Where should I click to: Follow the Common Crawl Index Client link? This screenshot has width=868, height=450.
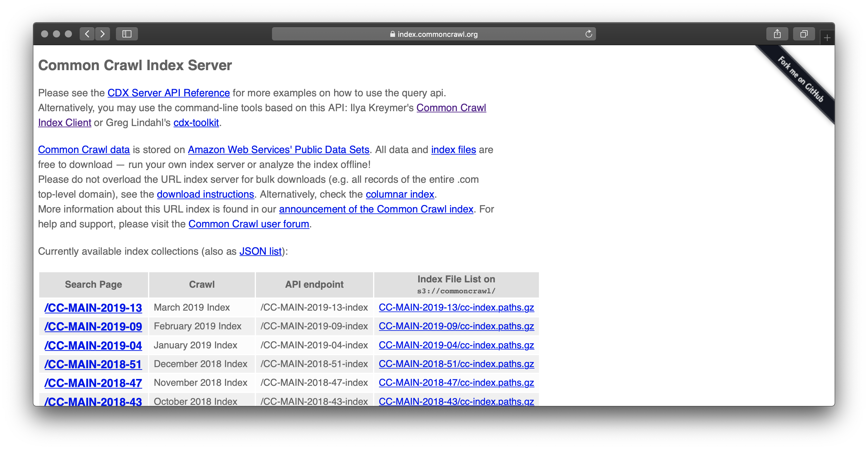tap(451, 108)
